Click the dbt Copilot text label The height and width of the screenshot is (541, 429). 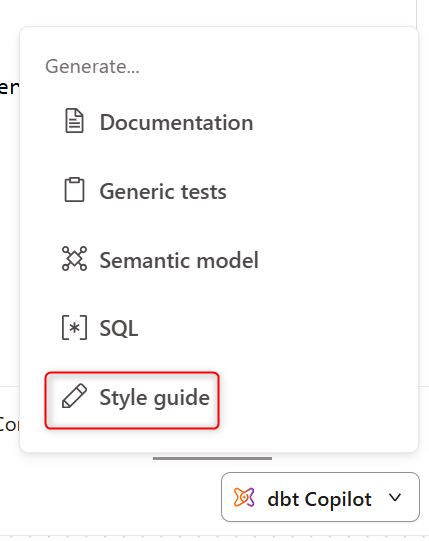point(320,499)
